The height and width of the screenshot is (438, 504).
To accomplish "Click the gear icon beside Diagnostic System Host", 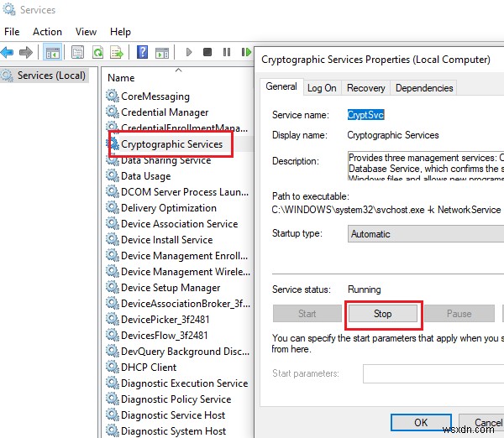I will tap(113, 430).
